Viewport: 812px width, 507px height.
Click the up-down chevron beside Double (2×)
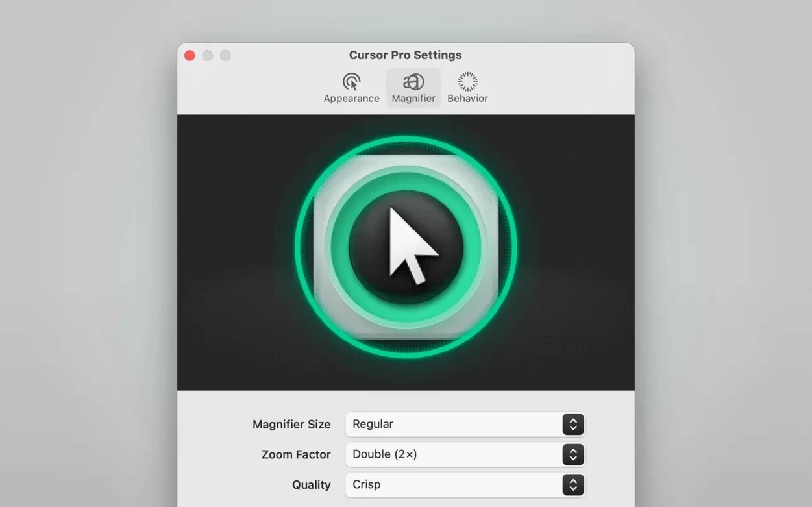click(573, 454)
